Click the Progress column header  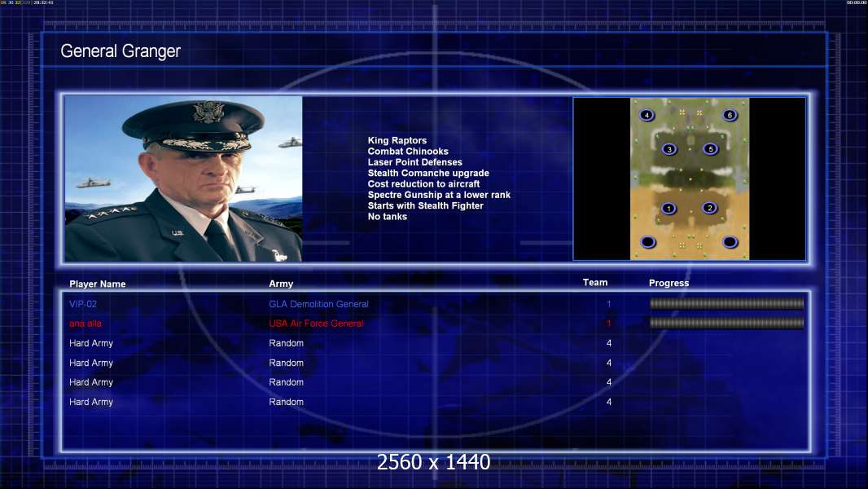[669, 283]
